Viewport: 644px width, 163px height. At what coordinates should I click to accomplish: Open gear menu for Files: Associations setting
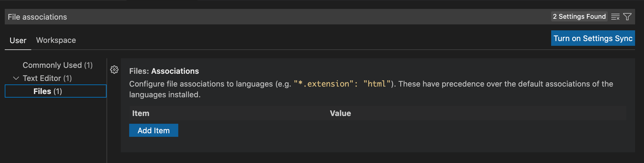(x=114, y=70)
